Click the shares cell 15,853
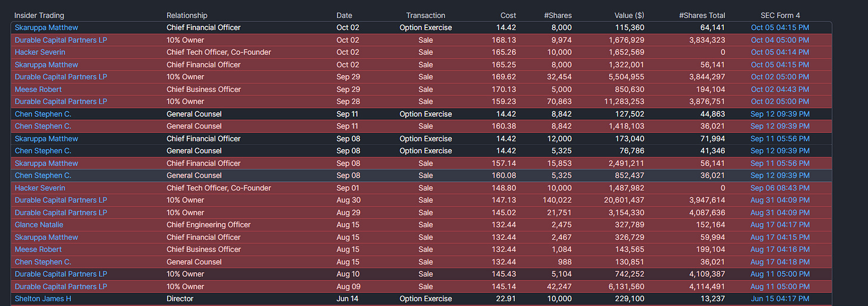The width and height of the screenshot is (868, 306). click(x=559, y=163)
